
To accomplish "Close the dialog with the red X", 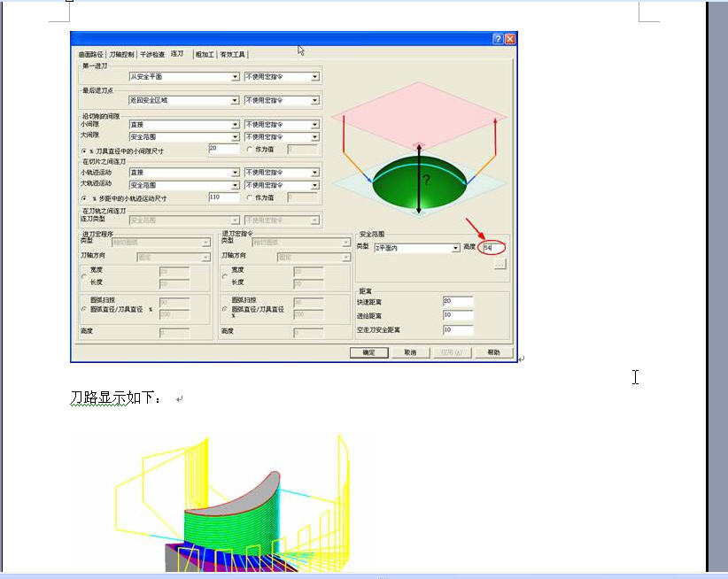I will pos(510,39).
